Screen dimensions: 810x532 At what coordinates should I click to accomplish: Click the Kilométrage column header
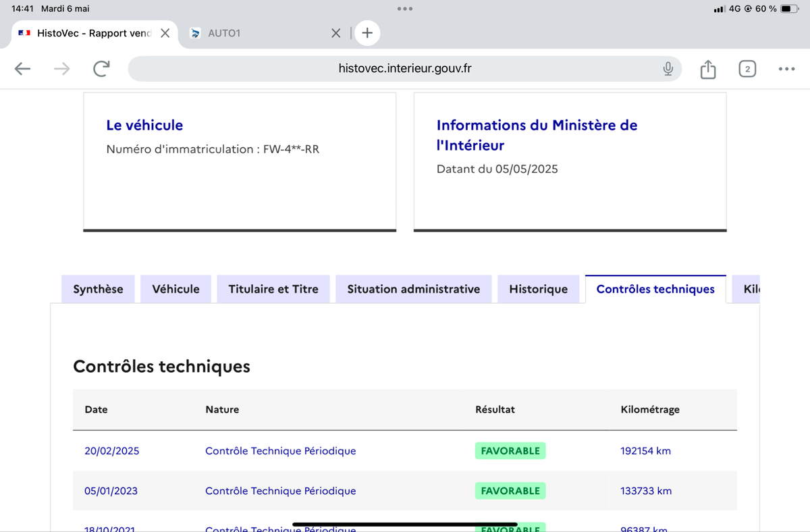(x=650, y=409)
